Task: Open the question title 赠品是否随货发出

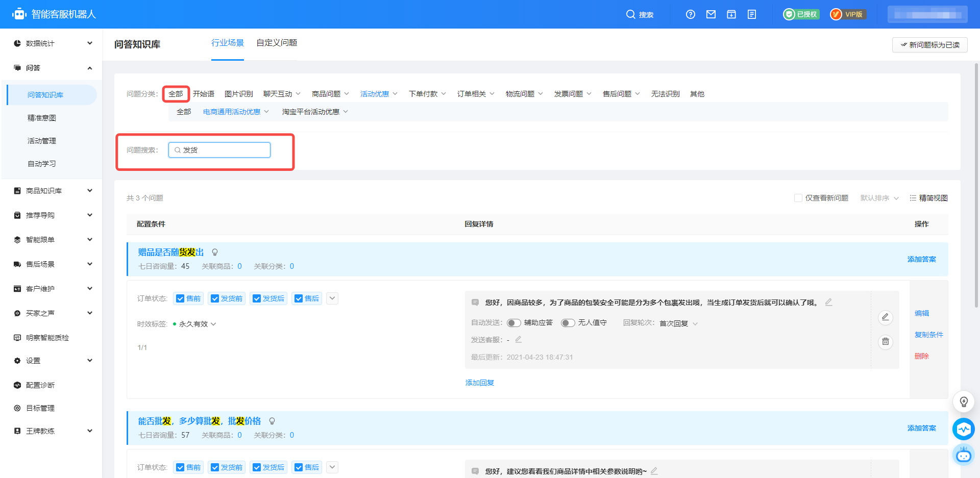Action: (x=171, y=252)
